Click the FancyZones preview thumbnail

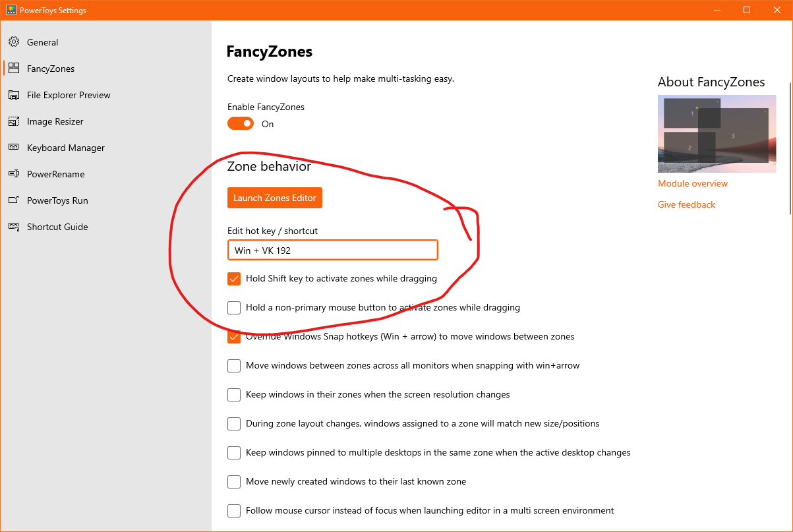[x=717, y=134]
